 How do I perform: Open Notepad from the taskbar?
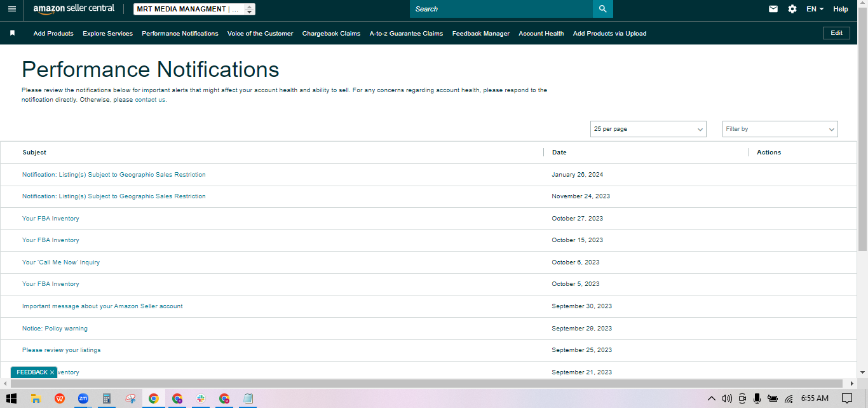click(248, 398)
